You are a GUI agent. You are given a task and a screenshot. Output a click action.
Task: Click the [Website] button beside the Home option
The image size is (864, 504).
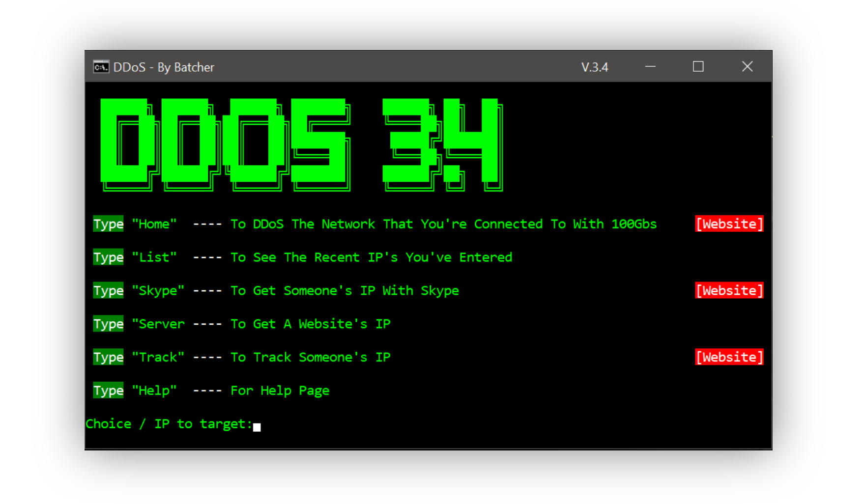pyautogui.click(x=729, y=224)
